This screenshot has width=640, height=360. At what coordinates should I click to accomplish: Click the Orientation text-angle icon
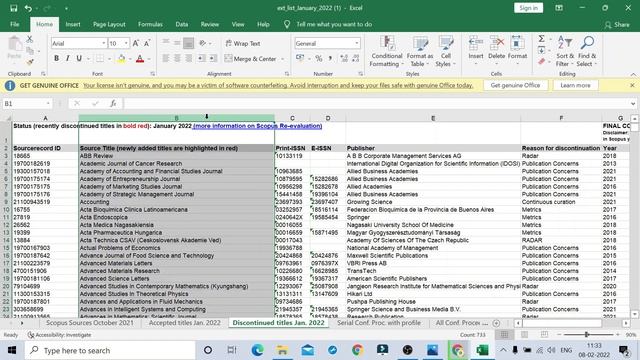click(x=202, y=43)
